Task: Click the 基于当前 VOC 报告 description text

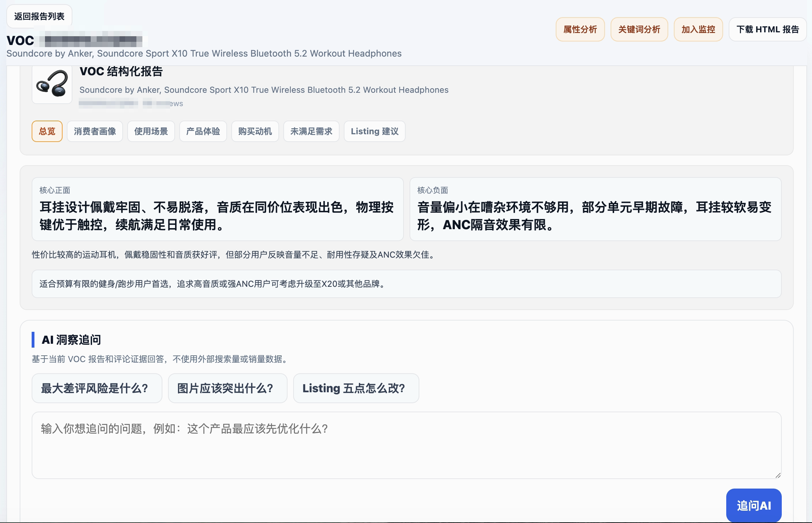Action: click(x=161, y=359)
